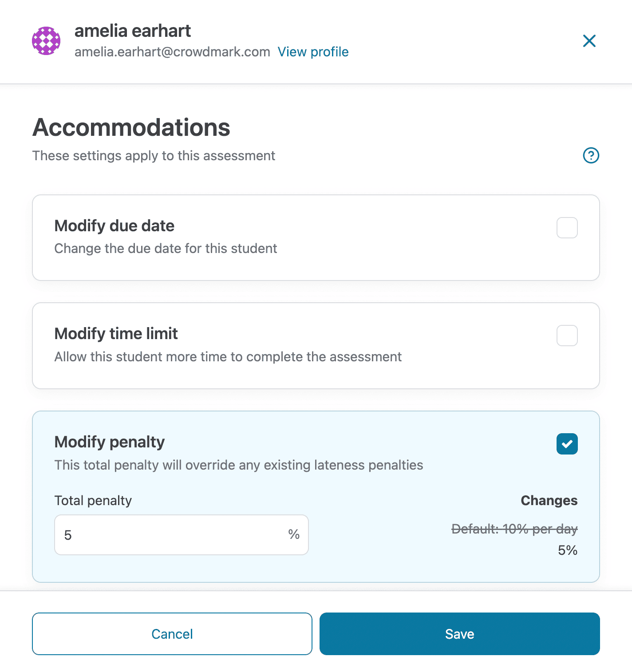This screenshot has height=672, width=632.
Task: Click the strikethrough Default 10% per day text
Action: [x=514, y=529]
